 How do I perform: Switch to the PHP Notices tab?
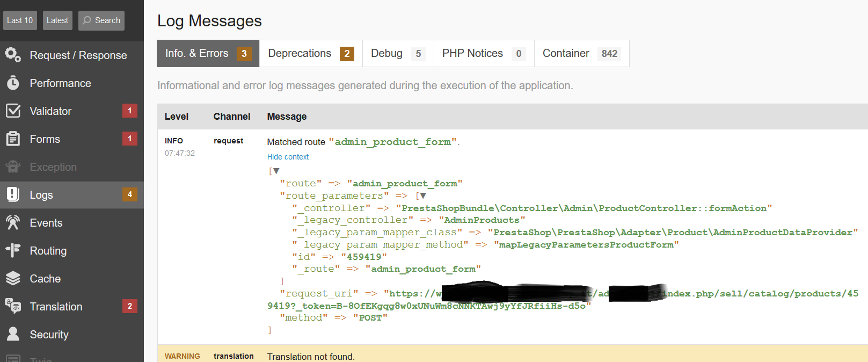tap(484, 53)
